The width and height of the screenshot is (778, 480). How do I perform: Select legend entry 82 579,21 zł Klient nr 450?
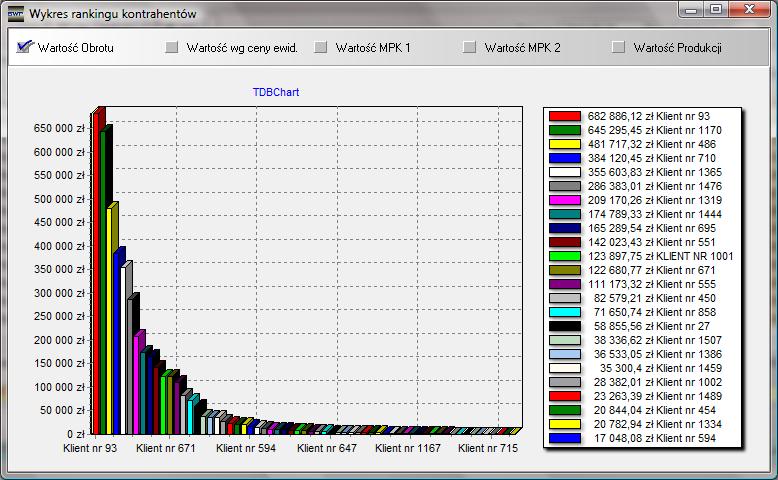point(654,298)
